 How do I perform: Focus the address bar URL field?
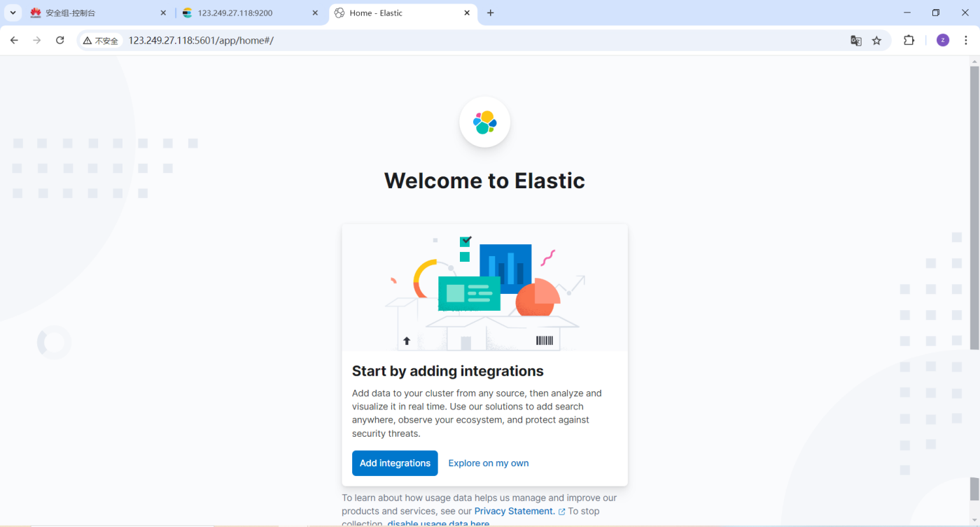pos(483,41)
